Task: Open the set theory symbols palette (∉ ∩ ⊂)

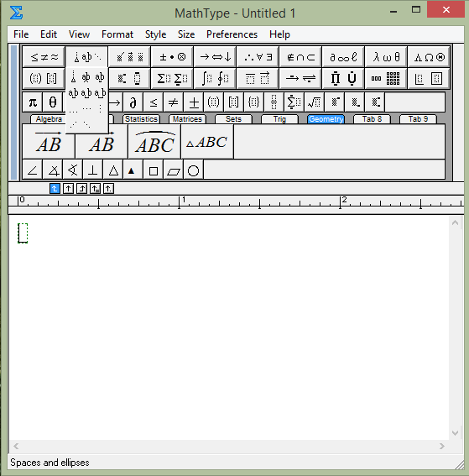Action: coord(300,57)
